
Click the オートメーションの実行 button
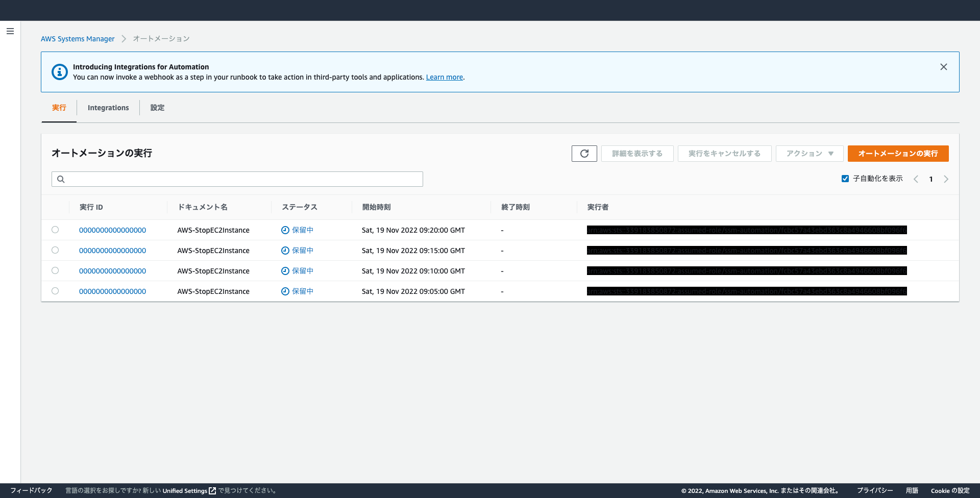[898, 153]
